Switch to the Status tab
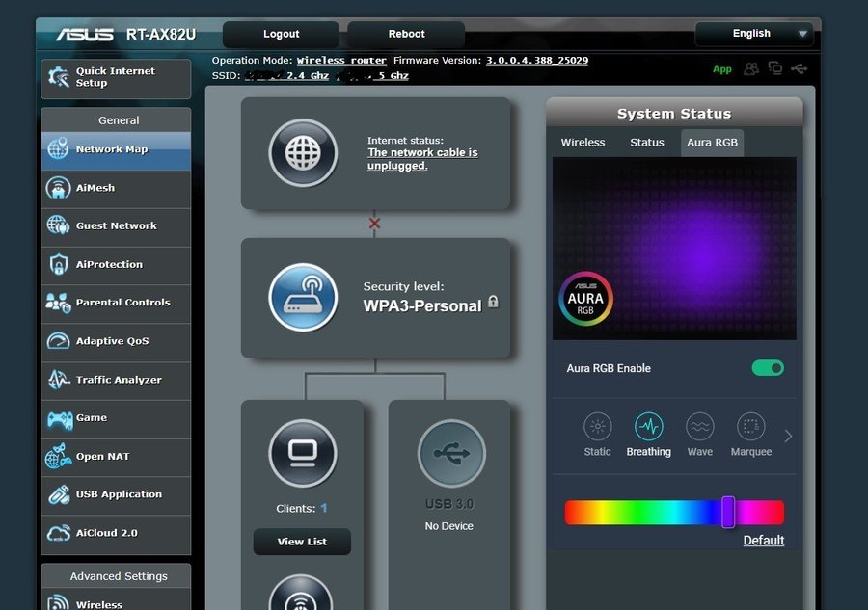 646,142
